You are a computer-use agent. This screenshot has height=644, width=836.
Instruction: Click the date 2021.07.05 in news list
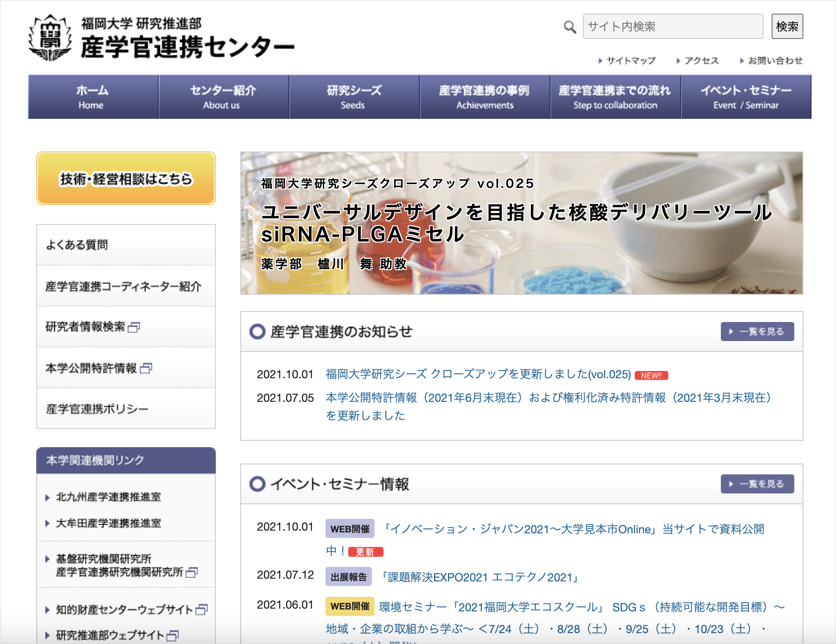(x=285, y=398)
